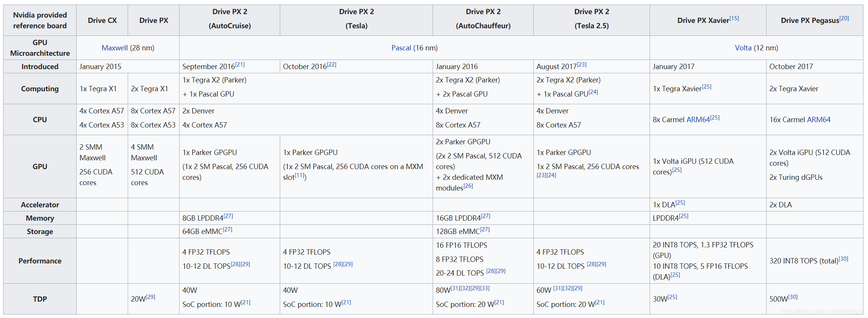The height and width of the screenshot is (318, 868).
Task: Select the '60W' TDP value
Action: click(544, 290)
